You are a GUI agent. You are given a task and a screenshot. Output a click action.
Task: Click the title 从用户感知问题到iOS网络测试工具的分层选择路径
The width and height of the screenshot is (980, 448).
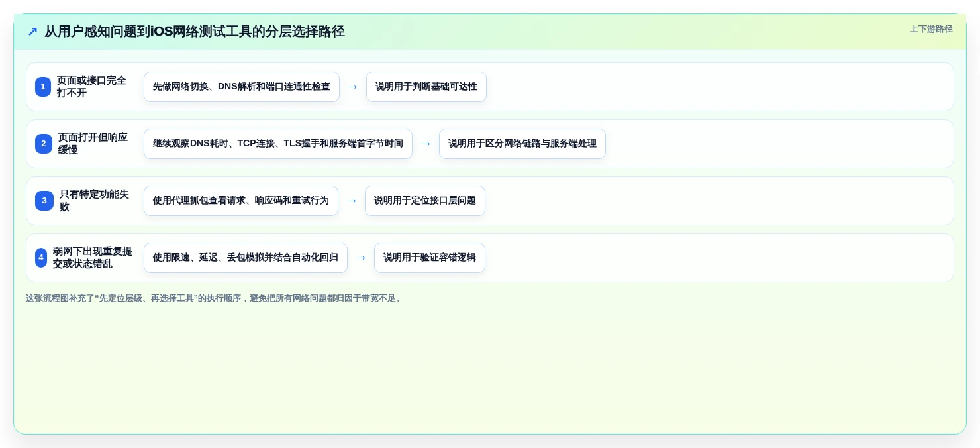pos(195,32)
